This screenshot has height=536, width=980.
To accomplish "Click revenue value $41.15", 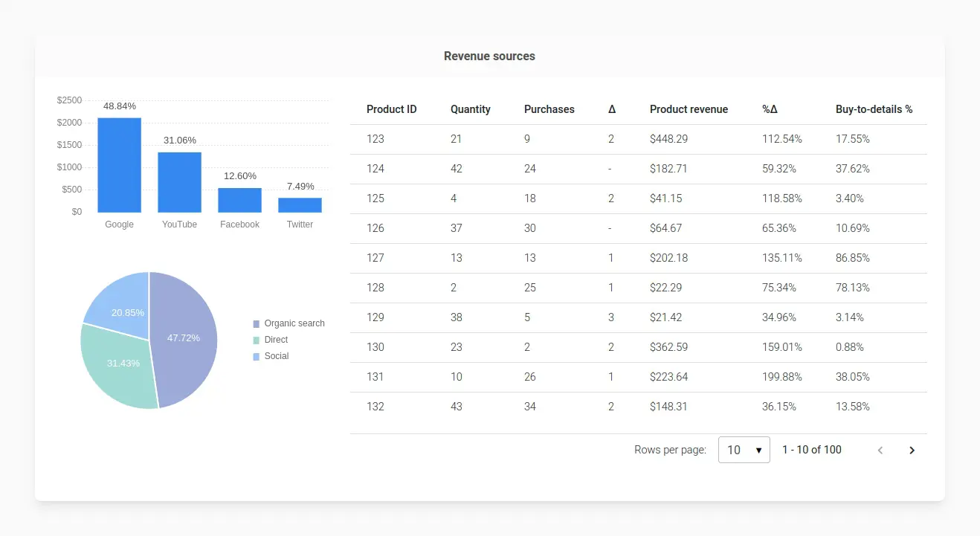I will click(x=665, y=198).
